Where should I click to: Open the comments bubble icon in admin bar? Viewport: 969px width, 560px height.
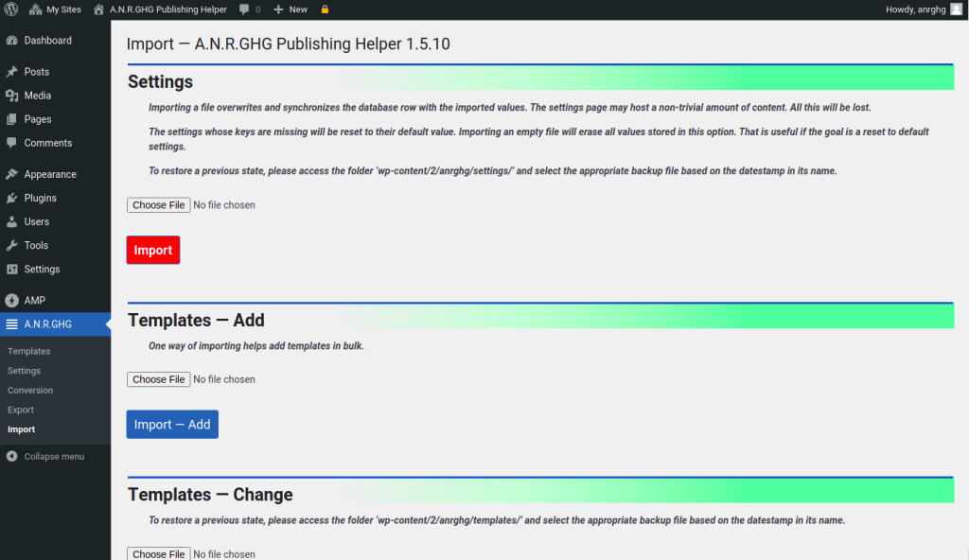point(250,9)
